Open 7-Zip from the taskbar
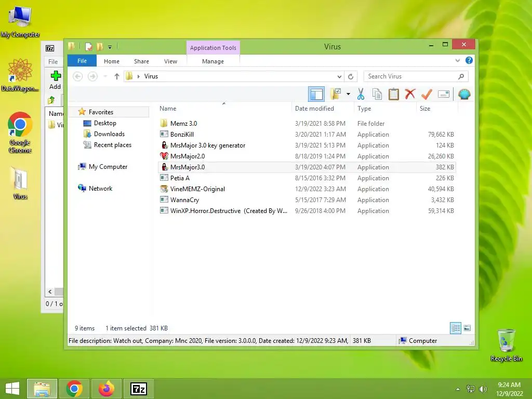 coord(139,389)
